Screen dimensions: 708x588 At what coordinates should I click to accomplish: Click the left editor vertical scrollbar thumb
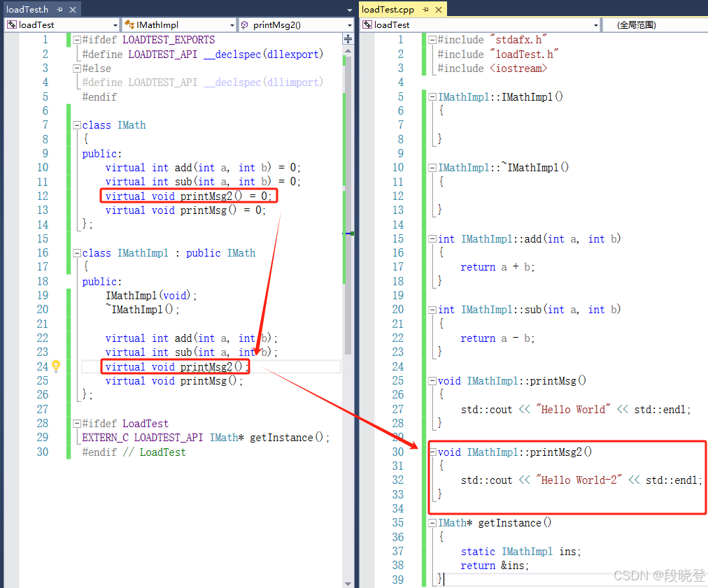pos(348,206)
